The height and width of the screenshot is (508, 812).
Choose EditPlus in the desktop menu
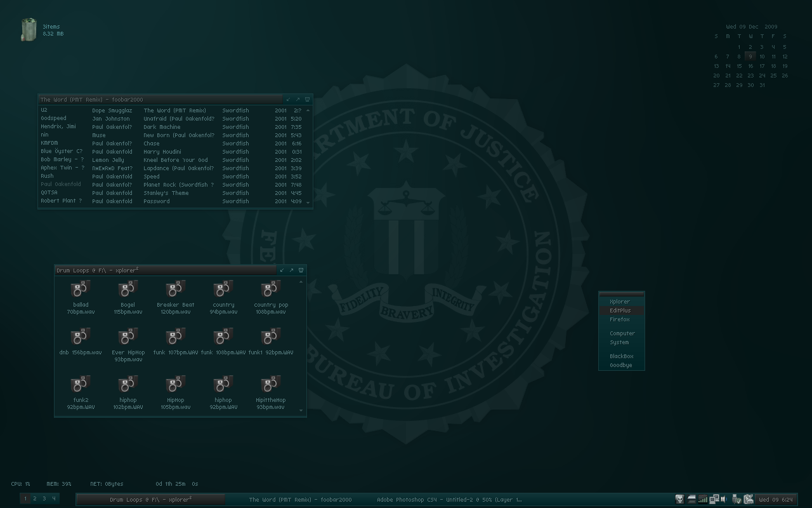[622, 311]
